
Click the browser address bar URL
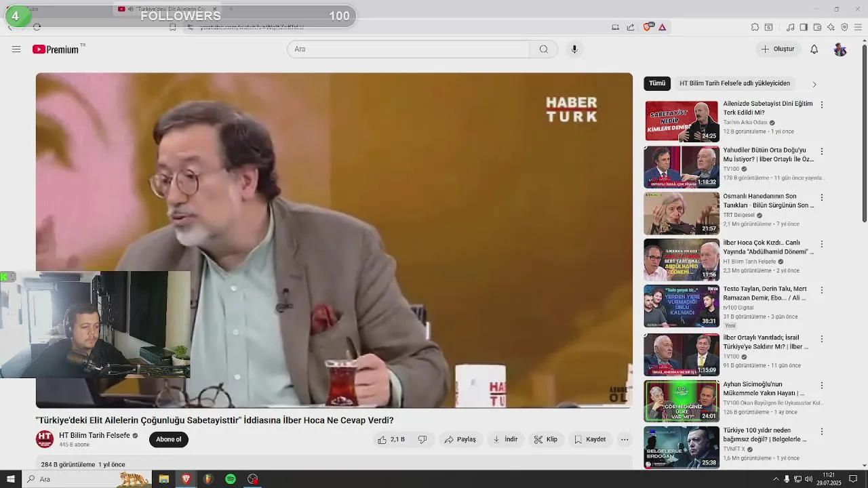coord(252,27)
